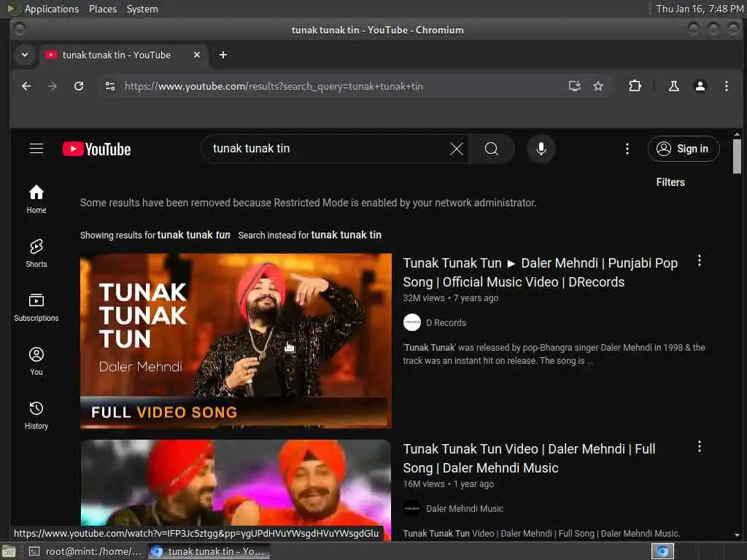Click the workspace switcher in bottom panel
The image size is (747, 560).
tap(662, 551)
